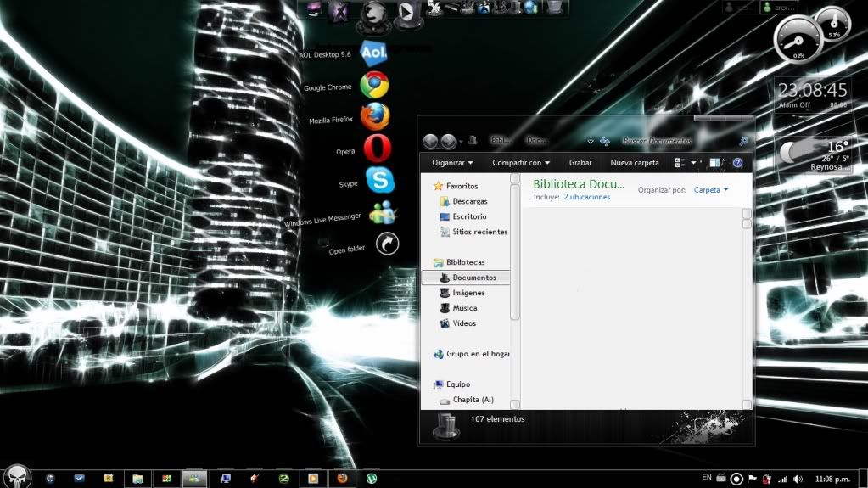
Task: Open the Vídeos library
Action: (458, 323)
